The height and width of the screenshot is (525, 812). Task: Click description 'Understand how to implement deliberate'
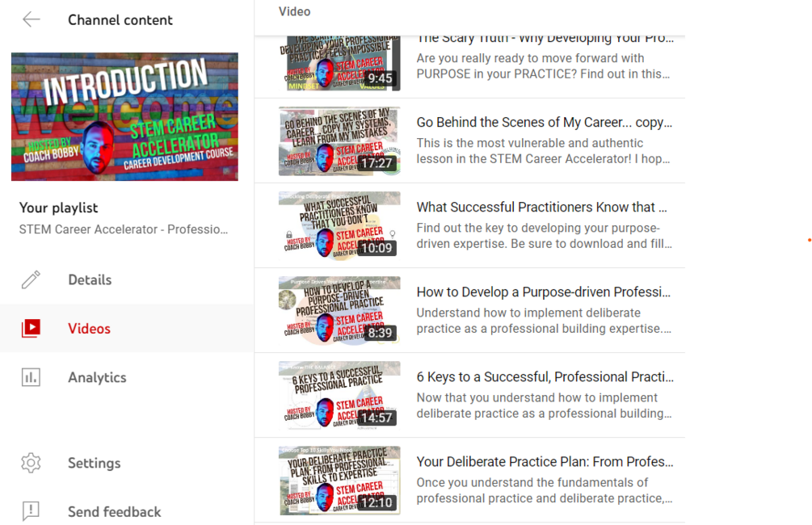544,321
